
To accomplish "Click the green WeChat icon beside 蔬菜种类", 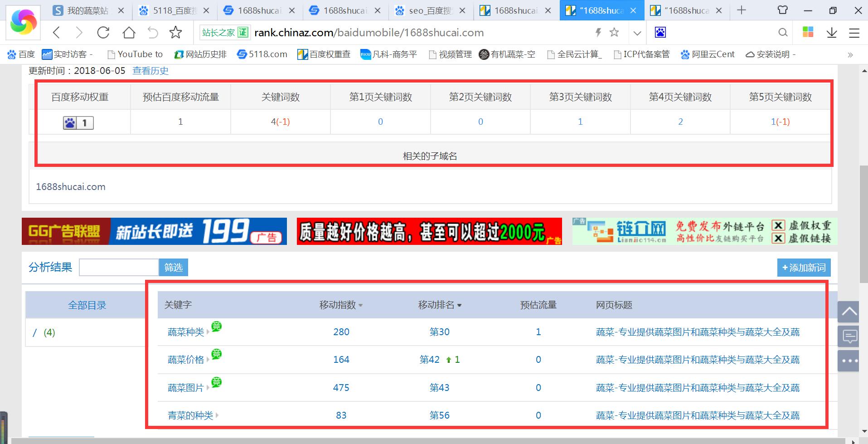I will point(217,327).
